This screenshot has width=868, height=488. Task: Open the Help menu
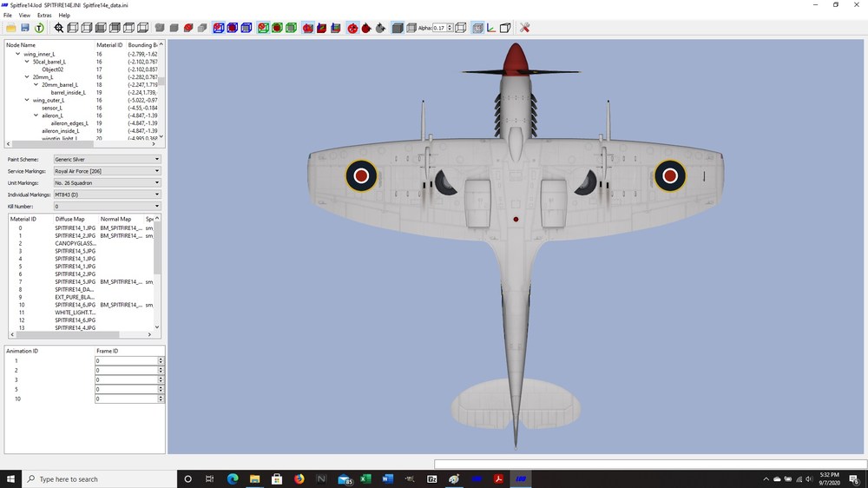tap(64, 16)
